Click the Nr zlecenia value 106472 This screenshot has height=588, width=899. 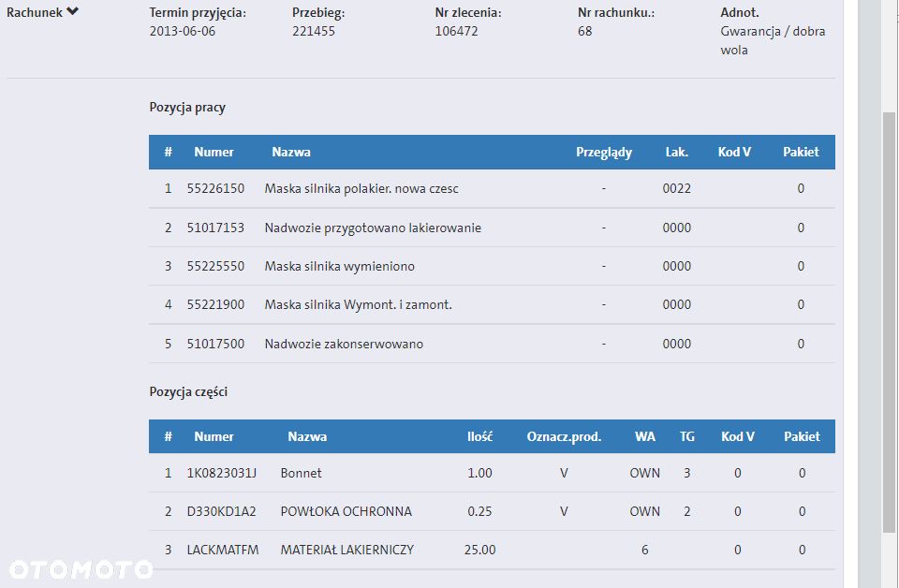[456, 31]
